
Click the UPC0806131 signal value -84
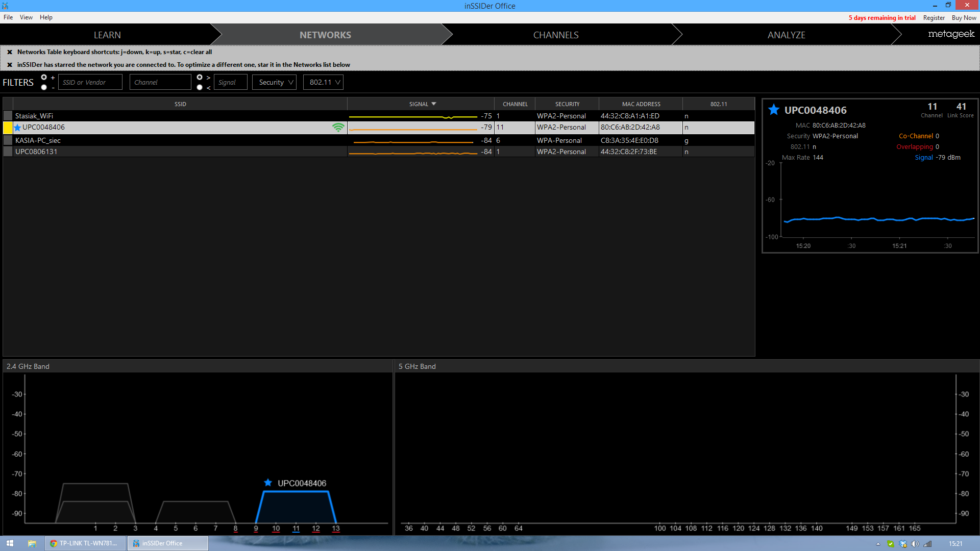(x=486, y=152)
